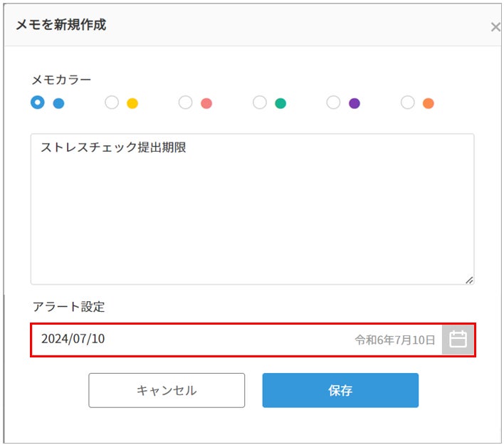The width and height of the screenshot is (504, 445).
Task: Click the memo text area resize handle
Action: 469,280
